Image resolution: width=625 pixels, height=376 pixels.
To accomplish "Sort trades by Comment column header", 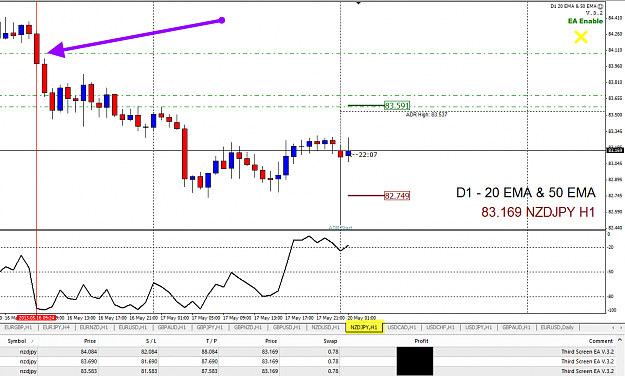I will click(x=601, y=341).
